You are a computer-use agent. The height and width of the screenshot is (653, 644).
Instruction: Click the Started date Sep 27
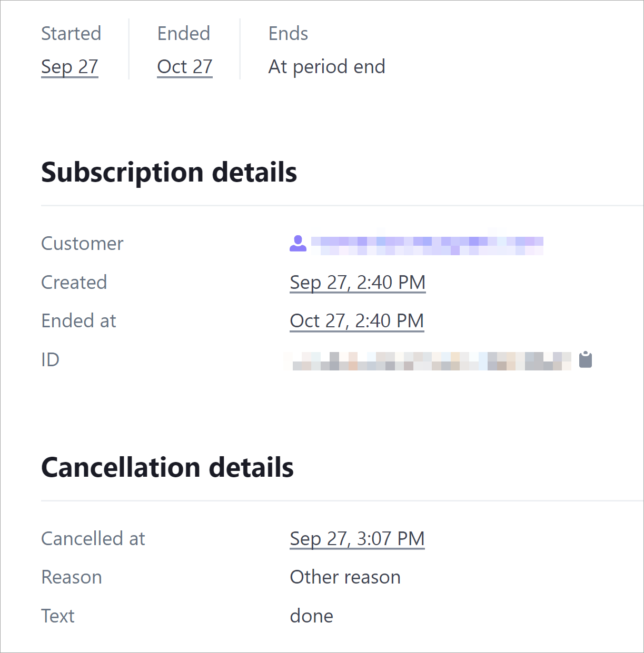click(70, 67)
